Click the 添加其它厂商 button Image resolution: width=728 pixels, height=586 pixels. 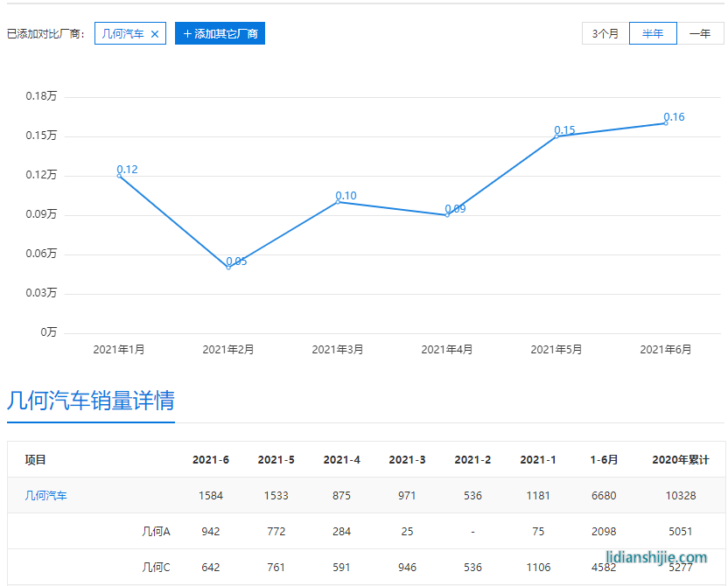(220, 33)
